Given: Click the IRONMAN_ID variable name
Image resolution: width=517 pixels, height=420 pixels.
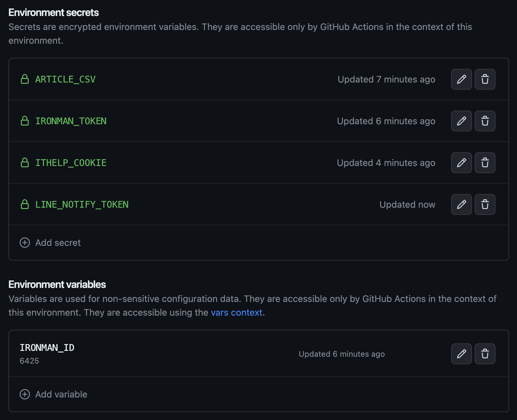Looking at the screenshot, I should (x=47, y=348).
